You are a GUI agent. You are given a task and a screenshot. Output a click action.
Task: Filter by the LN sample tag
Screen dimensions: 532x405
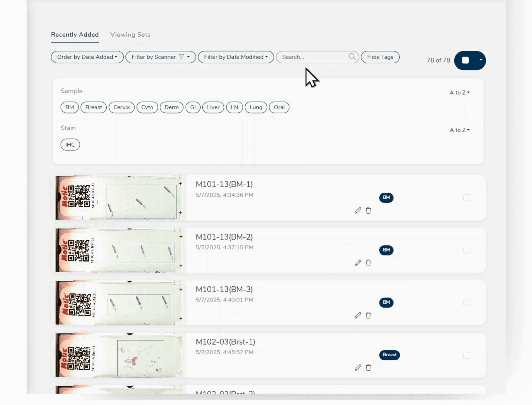[234, 107]
